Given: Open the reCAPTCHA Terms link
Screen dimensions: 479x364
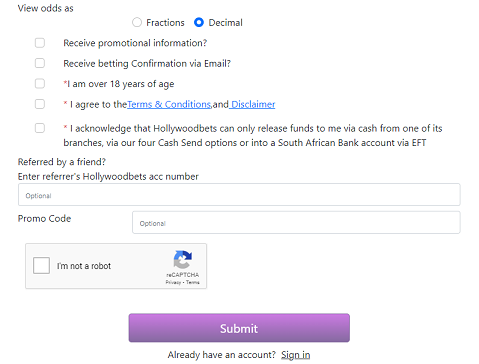Looking at the screenshot, I should tap(193, 282).
